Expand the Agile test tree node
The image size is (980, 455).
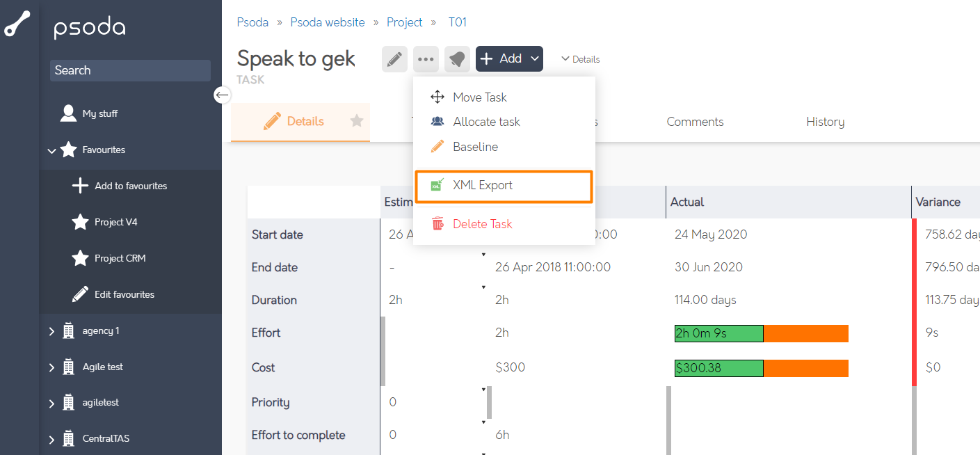pyautogui.click(x=51, y=367)
